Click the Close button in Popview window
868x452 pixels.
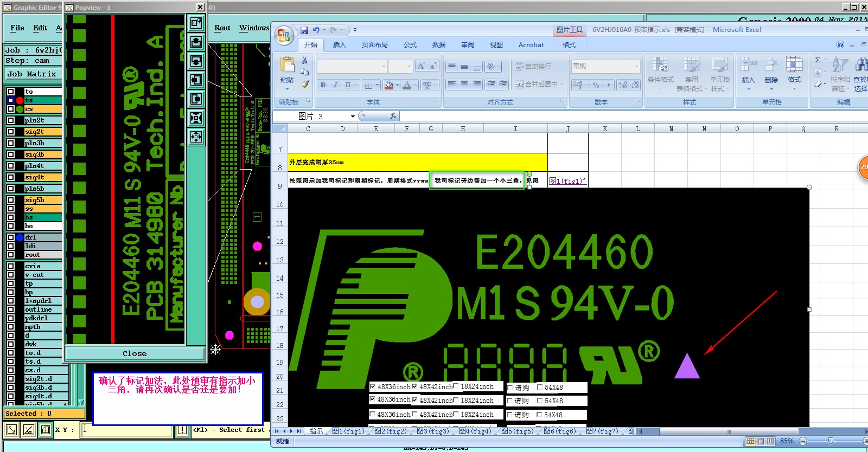[135, 353]
